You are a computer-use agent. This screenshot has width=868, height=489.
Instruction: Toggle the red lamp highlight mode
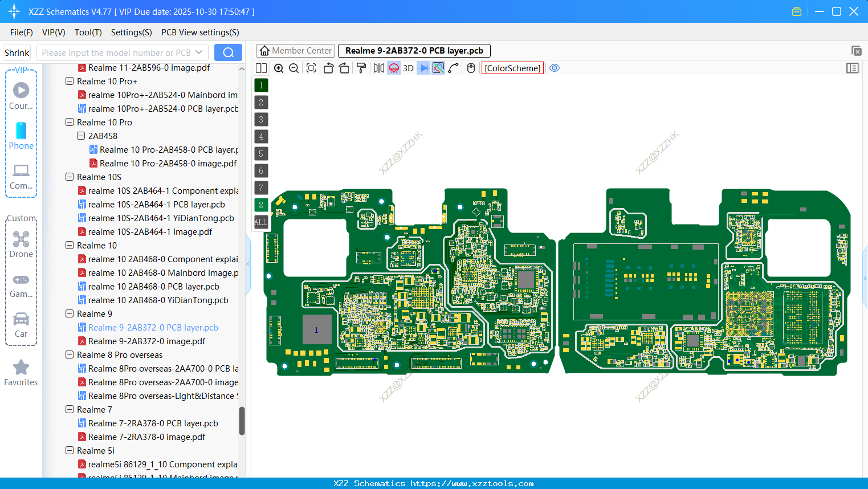pyautogui.click(x=393, y=68)
